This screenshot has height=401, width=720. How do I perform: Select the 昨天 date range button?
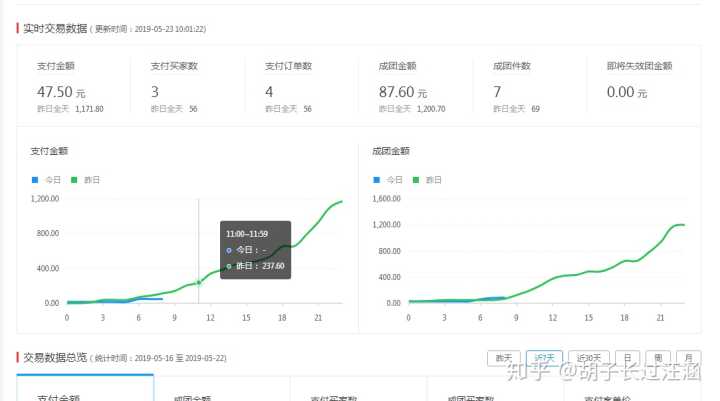point(504,357)
